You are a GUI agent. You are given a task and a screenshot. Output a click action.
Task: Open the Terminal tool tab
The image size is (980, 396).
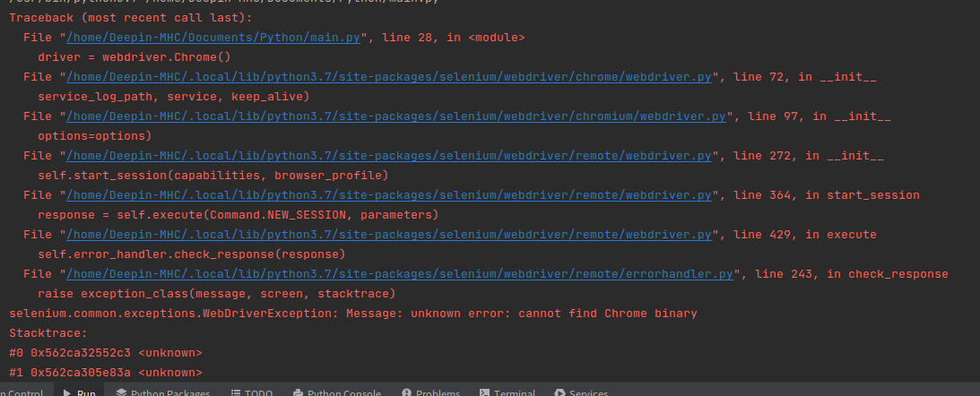(507, 392)
